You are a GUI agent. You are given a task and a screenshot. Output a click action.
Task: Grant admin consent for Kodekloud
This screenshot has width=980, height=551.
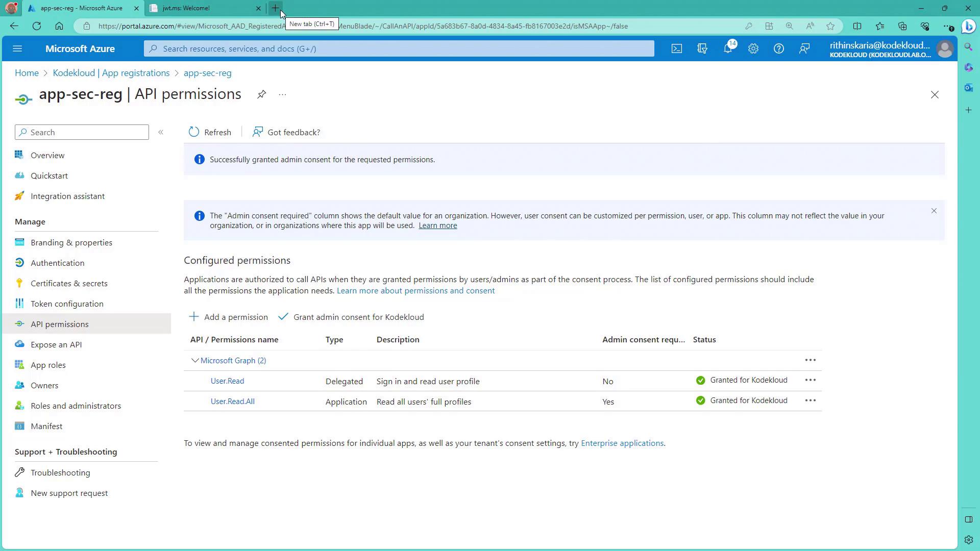pos(351,317)
